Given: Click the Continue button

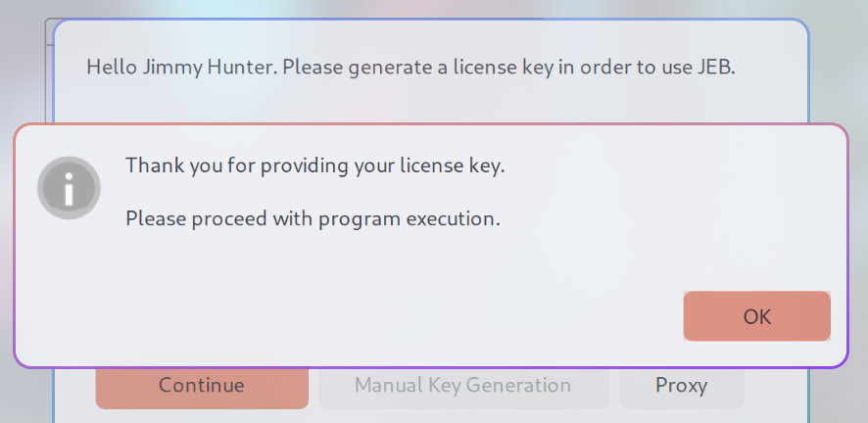Looking at the screenshot, I should pyautogui.click(x=202, y=388).
